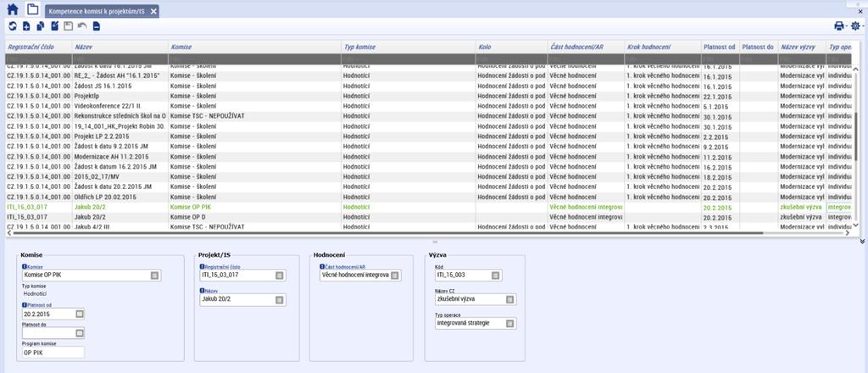Open the dropdown arrow next to gear
This screenshot has width=868, height=373.
[863, 26]
